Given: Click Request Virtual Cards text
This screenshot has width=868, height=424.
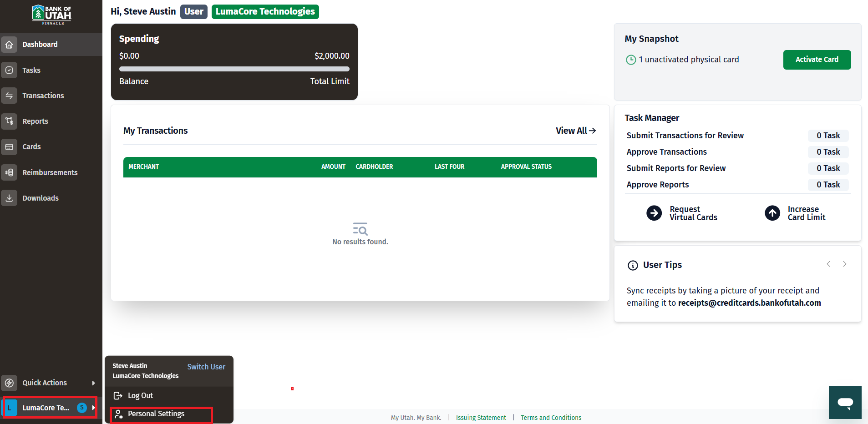Looking at the screenshot, I should [x=693, y=213].
